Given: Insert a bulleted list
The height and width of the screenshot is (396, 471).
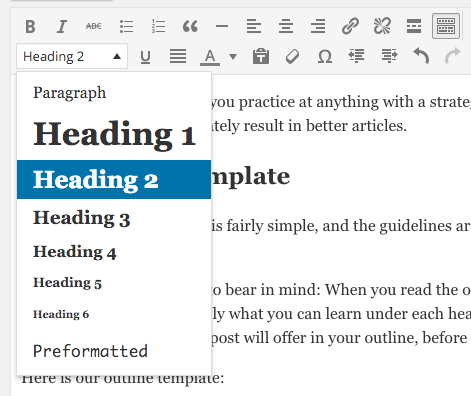Looking at the screenshot, I should pos(126,26).
